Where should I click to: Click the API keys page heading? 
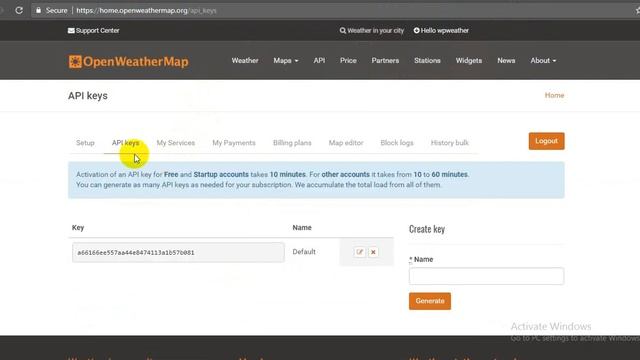88,96
